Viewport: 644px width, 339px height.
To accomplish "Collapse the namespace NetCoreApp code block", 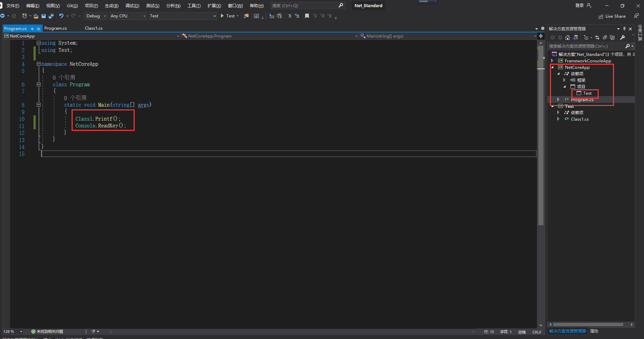I will (39, 64).
